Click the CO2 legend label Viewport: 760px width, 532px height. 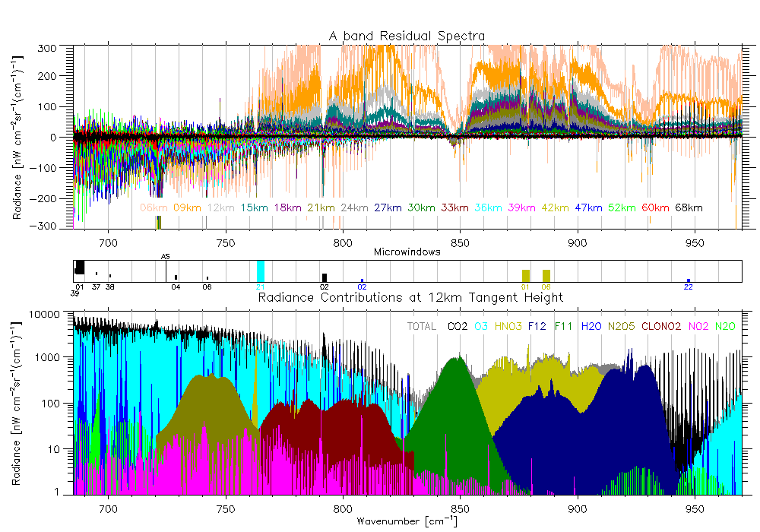pos(458,326)
